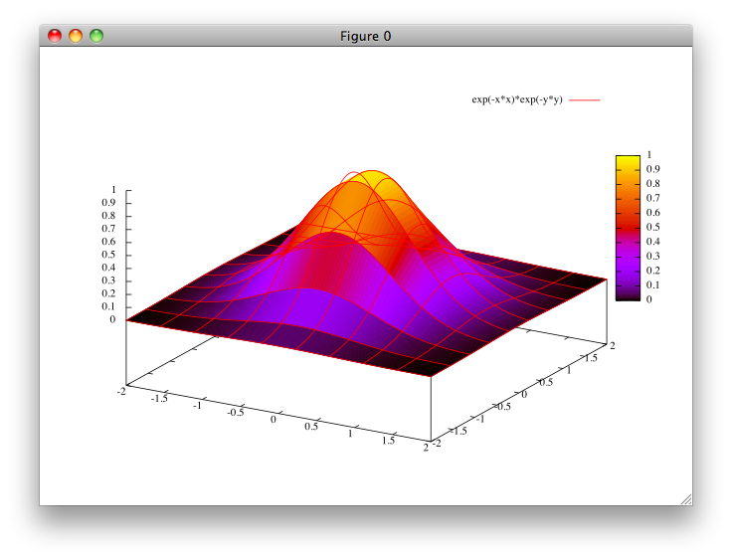Screen dimensions: 732x560
Task: Click the green zoom window button
Action: [x=96, y=36]
